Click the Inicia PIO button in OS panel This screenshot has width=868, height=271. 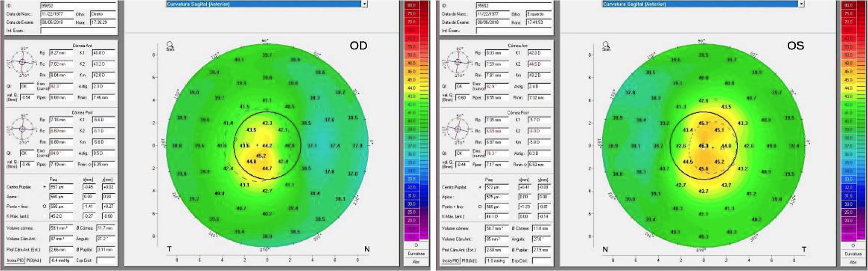(451, 261)
